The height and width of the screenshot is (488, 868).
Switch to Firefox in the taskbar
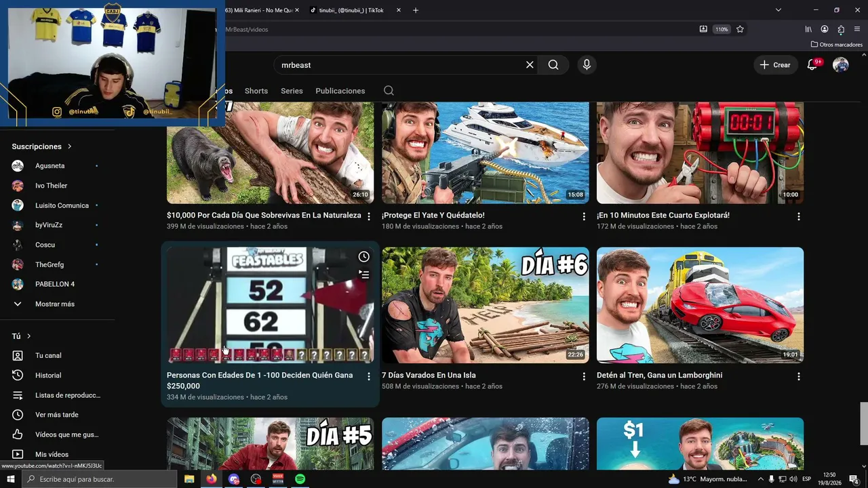(x=212, y=479)
